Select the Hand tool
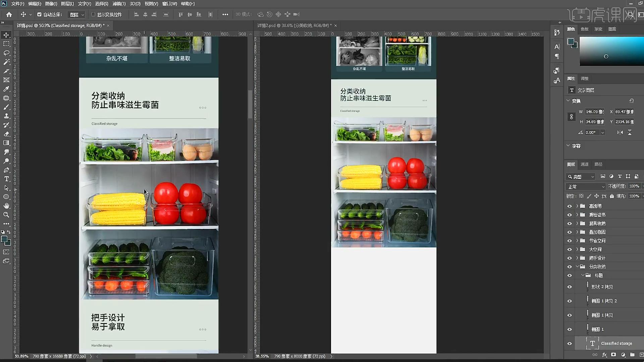This screenshot has height=362, width=644. (x=6, y=206)
